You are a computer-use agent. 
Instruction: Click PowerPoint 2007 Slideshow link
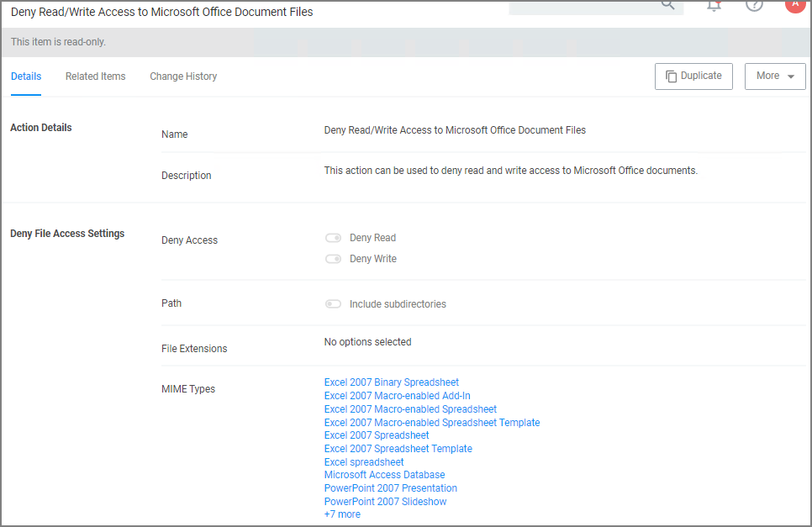click(x=385, y=502)
